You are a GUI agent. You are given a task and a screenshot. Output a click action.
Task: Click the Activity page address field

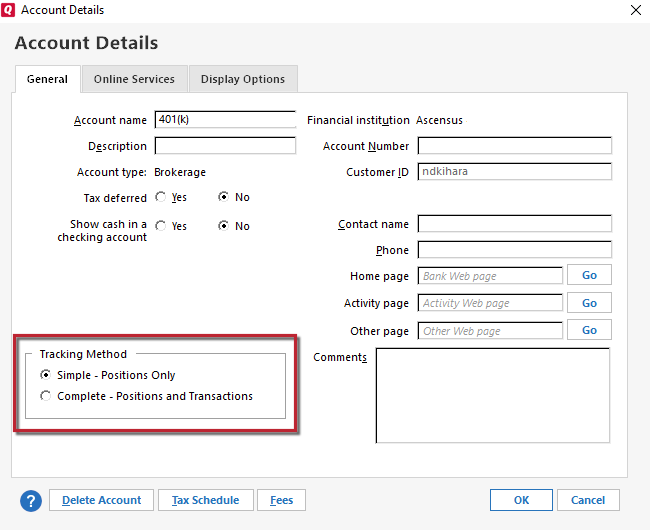pyautogui.click(x=490, y=303)
